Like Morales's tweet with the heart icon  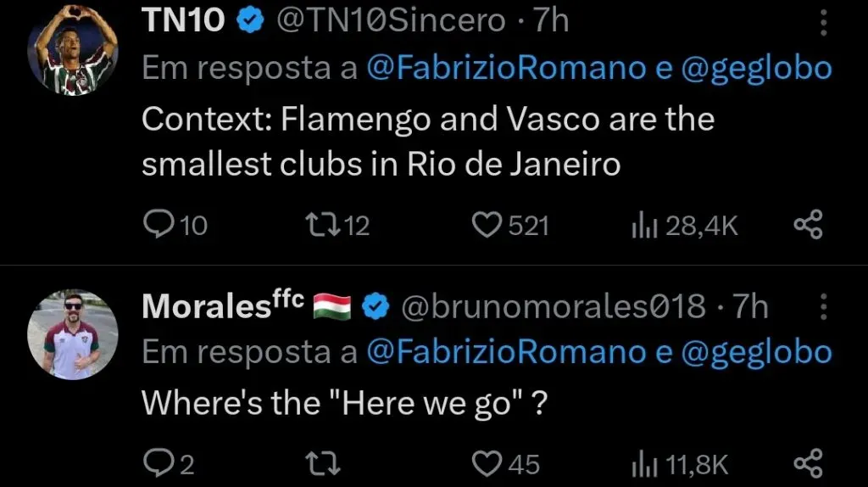tap(487, 464)
